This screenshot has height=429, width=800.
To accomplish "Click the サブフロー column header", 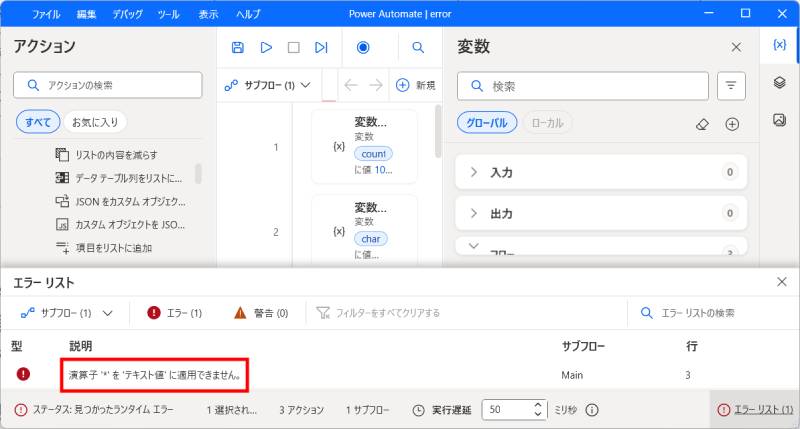I will click(583, 346).
